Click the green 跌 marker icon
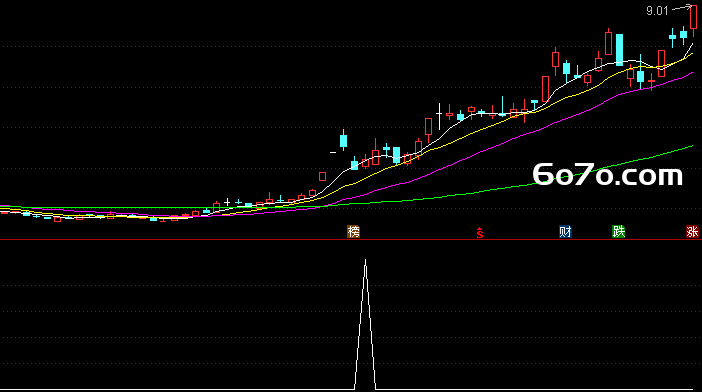Viewport: 702px width, 392px height. click(x=619, y=231)
